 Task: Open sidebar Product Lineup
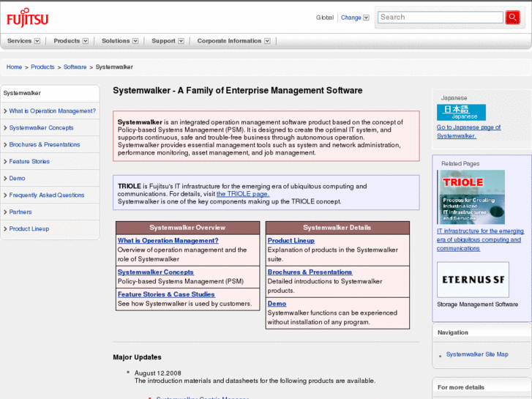pos(29,229)
